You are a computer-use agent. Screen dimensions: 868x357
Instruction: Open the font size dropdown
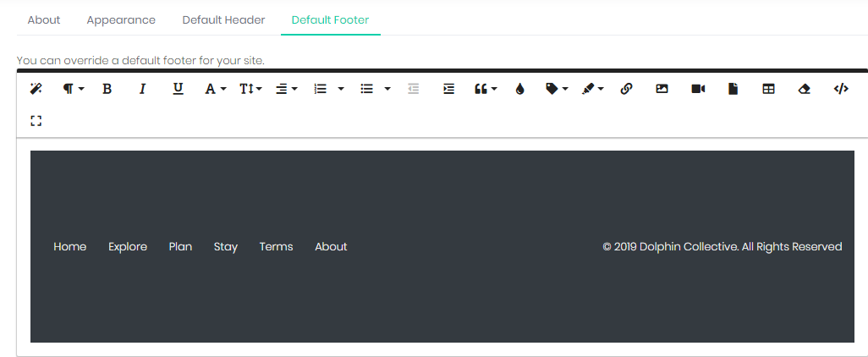click(250, 89)
